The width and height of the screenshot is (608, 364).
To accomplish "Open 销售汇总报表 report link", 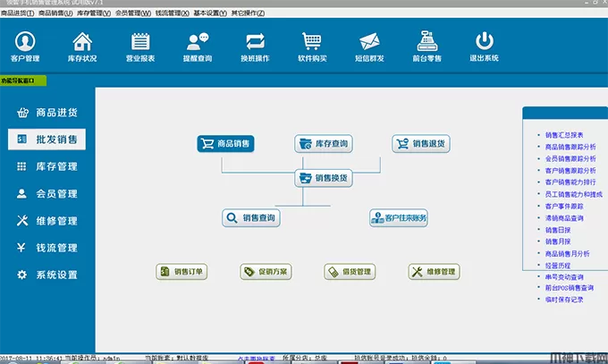I will point(564,135).
